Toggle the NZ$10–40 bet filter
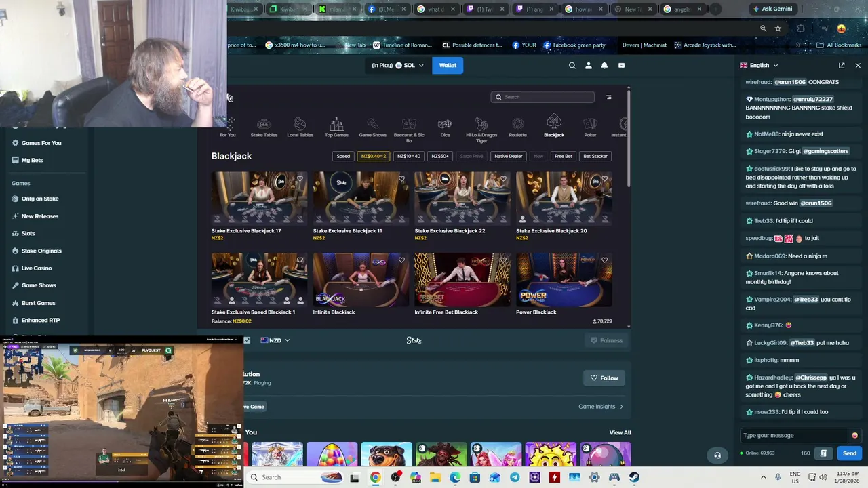 [409, 156]
